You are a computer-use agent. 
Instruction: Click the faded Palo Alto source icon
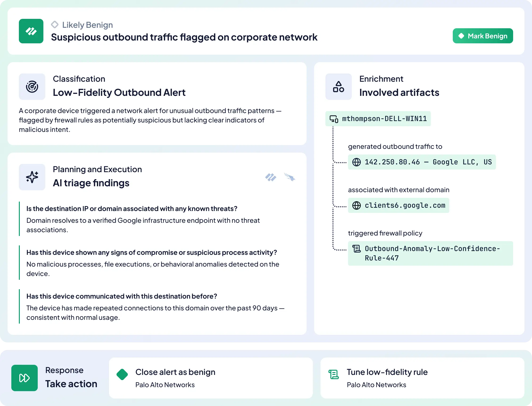[x=270, y=177]
